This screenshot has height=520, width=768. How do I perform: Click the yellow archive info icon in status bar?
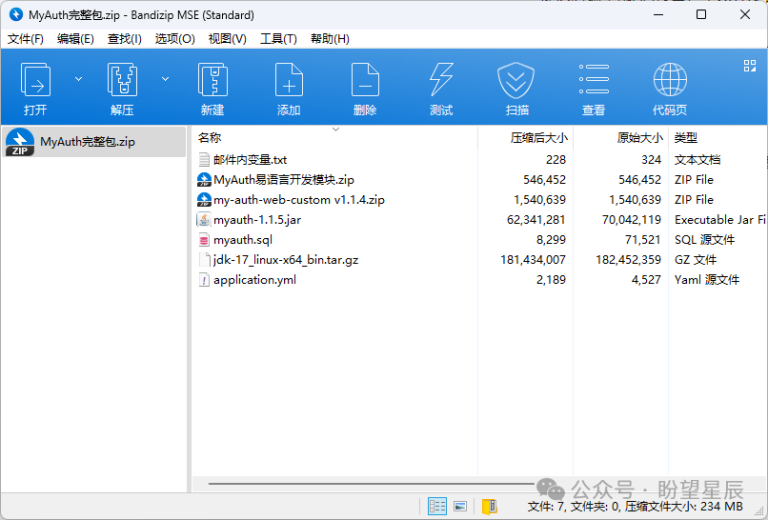(x=489, y=506)
